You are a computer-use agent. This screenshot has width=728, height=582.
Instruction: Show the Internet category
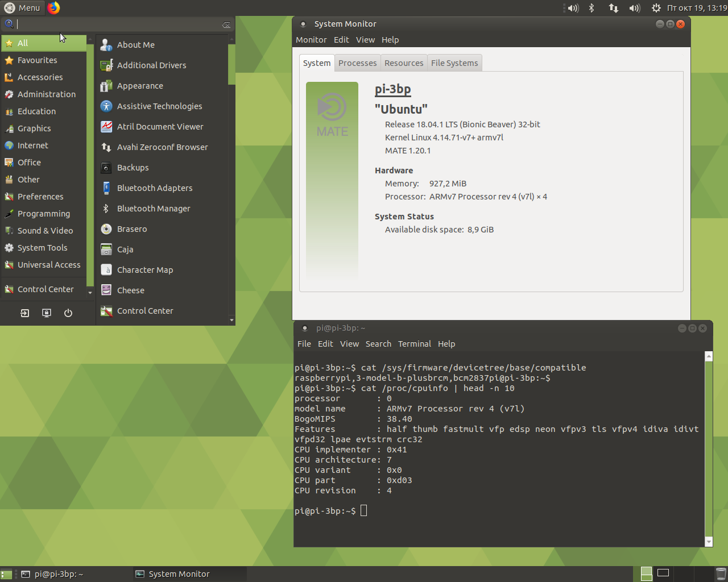(x=44, y=145)
